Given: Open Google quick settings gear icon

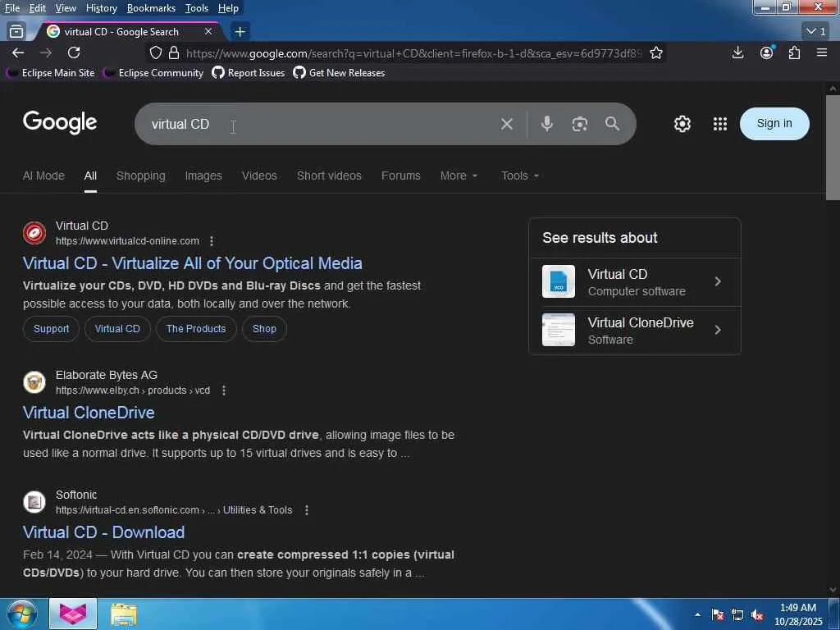Looking at the screenshot, I should (682, 124).
